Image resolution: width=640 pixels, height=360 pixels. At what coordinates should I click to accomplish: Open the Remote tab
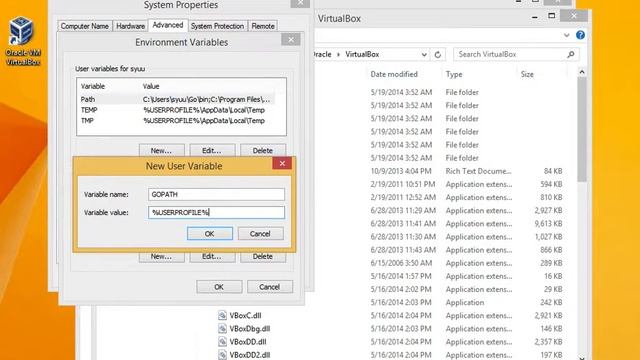(x=263, y=26)
